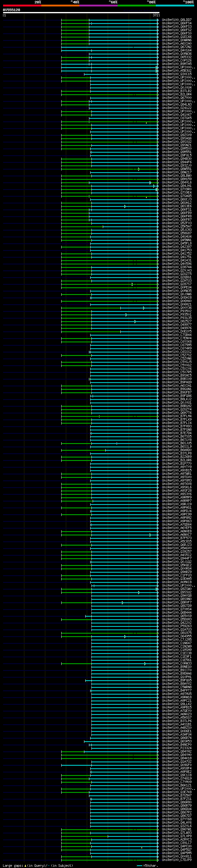This screenshot has width=197, height=868.
Task: Click the green ~80% identity legend segment
Action: 137,6
